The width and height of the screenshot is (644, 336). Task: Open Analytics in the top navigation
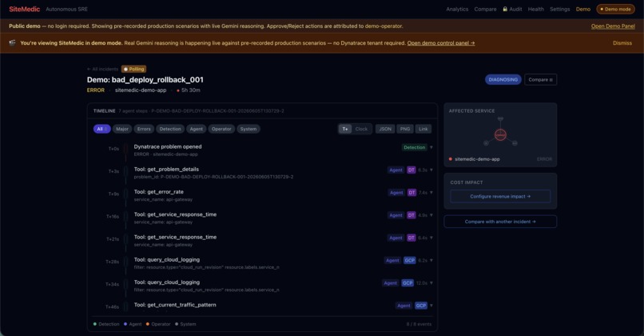[x=457, y=9]
